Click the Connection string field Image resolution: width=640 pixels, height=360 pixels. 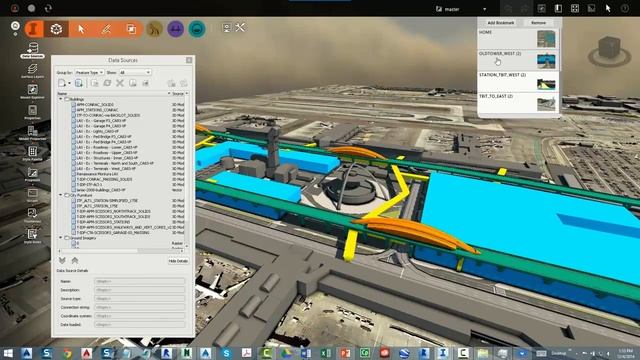coord(140,307)
